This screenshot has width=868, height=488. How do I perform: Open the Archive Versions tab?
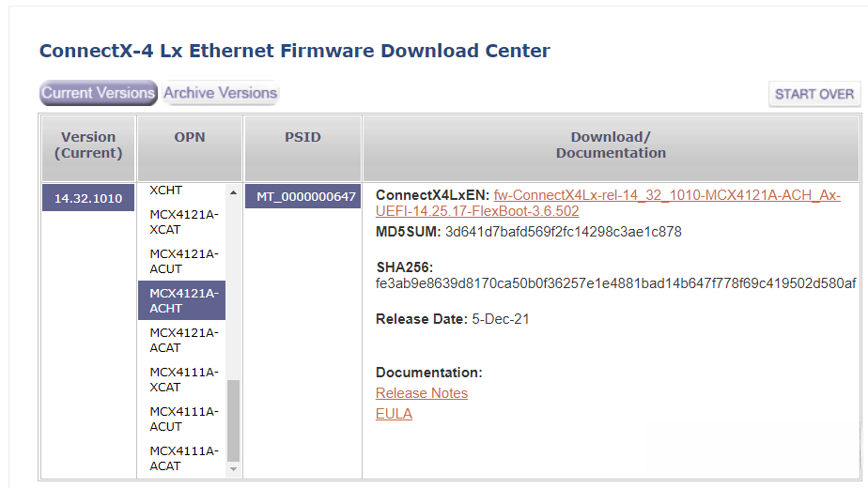tap(221, 93)
